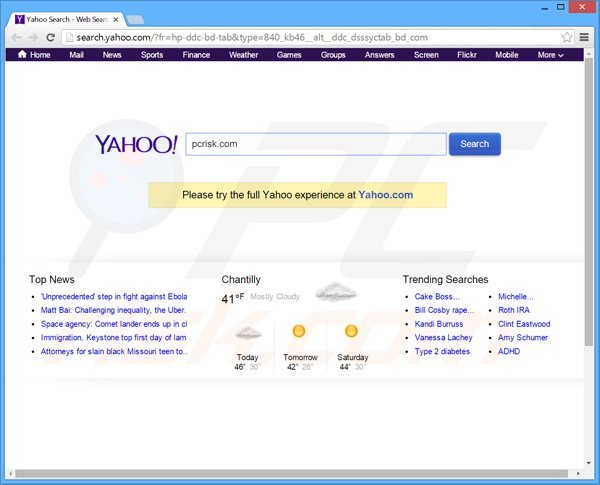Open News in Yahoo navbar
Image resolution: width=600 pixels, height=485 pixels.
(112, 55)
